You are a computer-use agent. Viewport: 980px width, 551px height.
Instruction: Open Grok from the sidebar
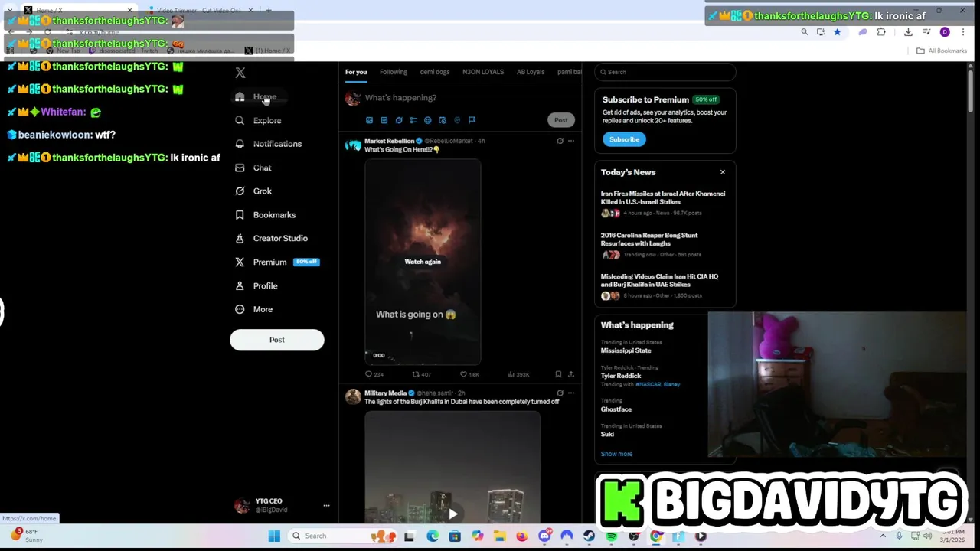(x=253, y=191)
